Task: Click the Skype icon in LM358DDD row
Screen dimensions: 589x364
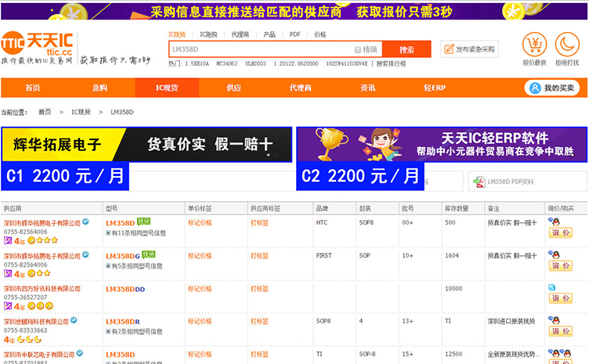Action: click(x=552, y=287)
